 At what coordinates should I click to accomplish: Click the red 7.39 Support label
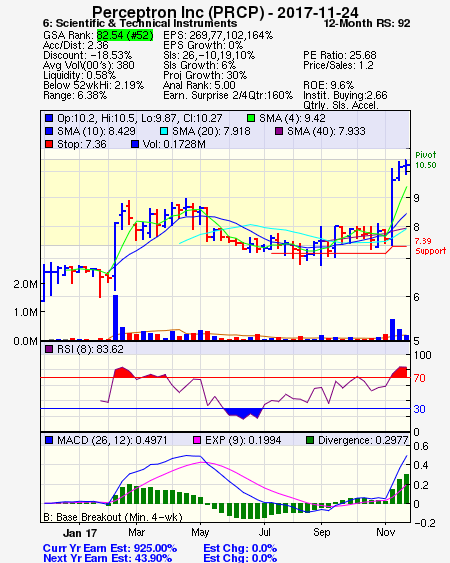tap(430, 246)
